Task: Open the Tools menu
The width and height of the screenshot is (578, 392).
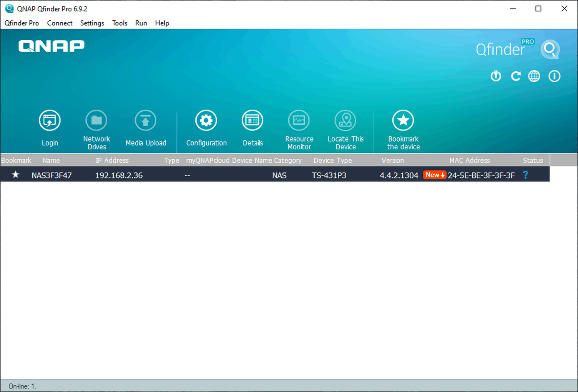Action: (x=120, y=23)
